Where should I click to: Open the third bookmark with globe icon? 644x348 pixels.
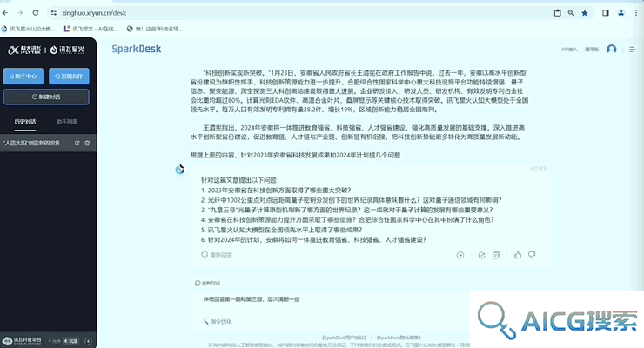click(x=154, y=29)
